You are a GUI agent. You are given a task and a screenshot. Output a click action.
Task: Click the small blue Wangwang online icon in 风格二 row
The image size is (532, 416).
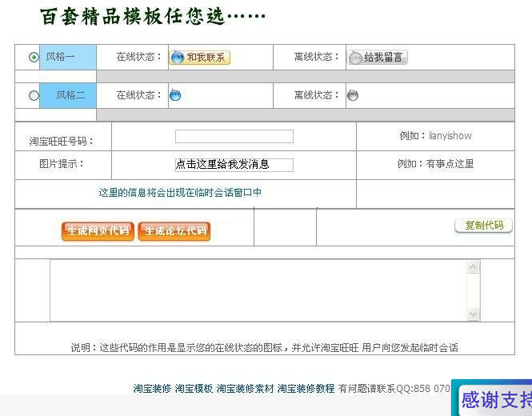(x=175, y=95)
